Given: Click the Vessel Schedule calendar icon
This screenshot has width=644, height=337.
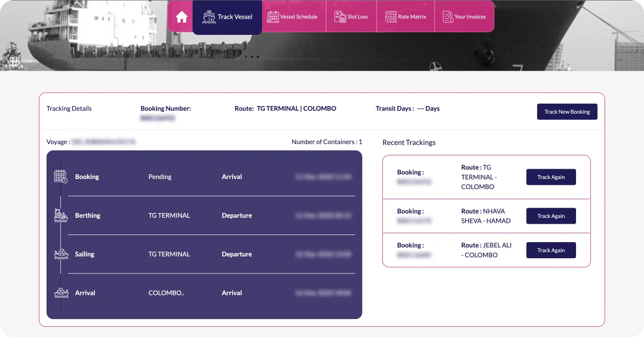Looking at the screenshot, I should 273,17.
